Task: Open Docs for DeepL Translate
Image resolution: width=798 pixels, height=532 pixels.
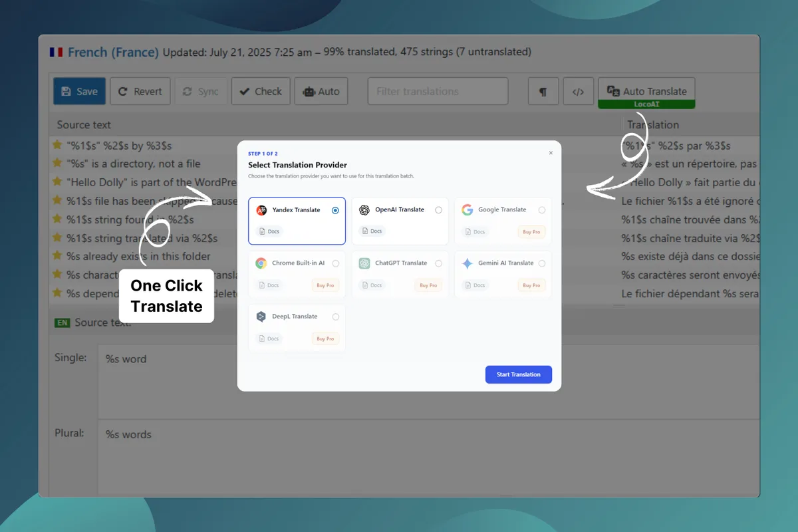Action: (269, 338)
